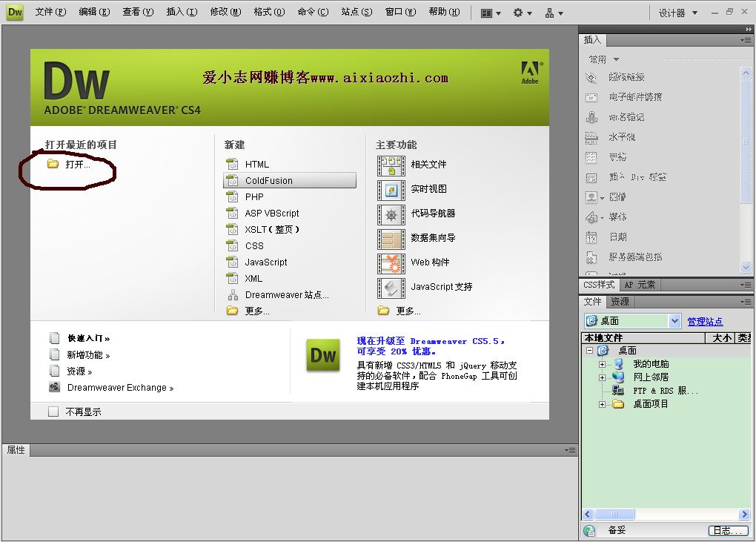Open 更多... folder under 主要功能 column
The image size is (756, 542).
click(408, 311)
